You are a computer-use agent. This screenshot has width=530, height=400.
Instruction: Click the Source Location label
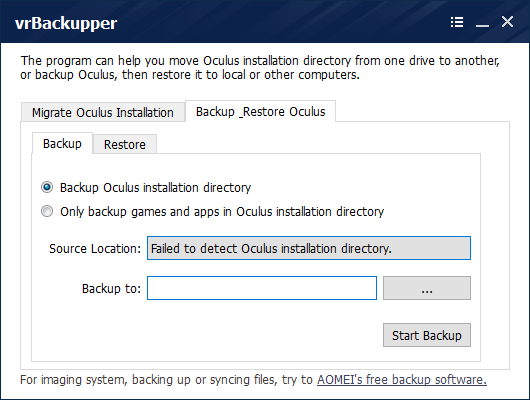[95, 249]
